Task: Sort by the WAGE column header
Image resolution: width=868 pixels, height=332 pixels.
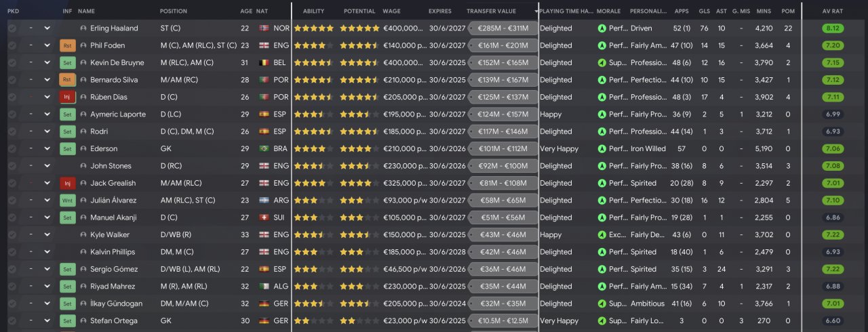Action: tap(391, 12)
